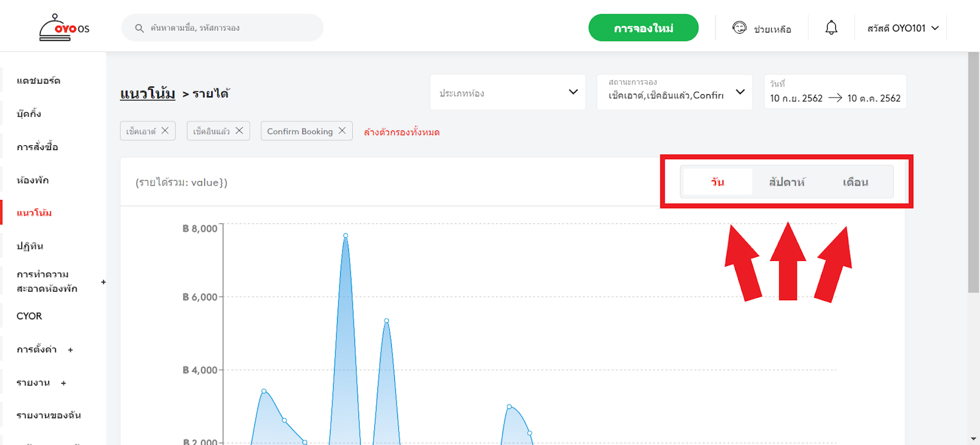The width and height of the screenshot is (980, 445).
Task: Open ปฏิทิน in the sidebar
Action: coord(30,246)
